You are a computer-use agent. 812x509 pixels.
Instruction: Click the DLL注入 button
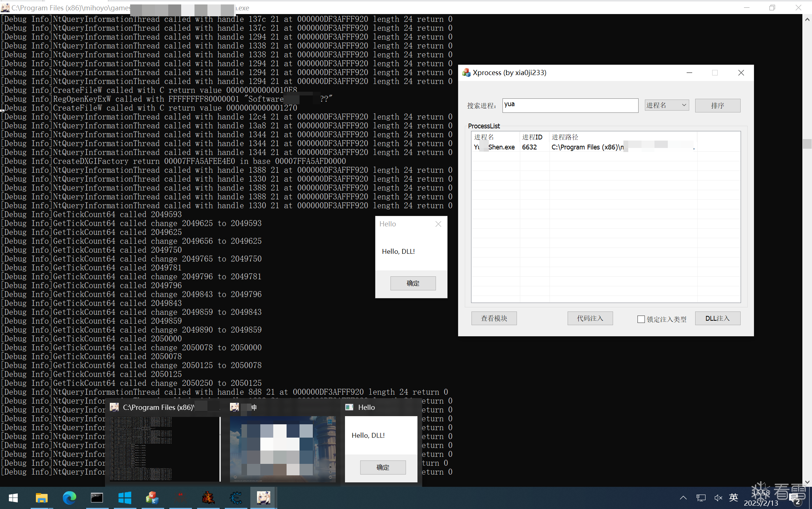pos(717,318)
